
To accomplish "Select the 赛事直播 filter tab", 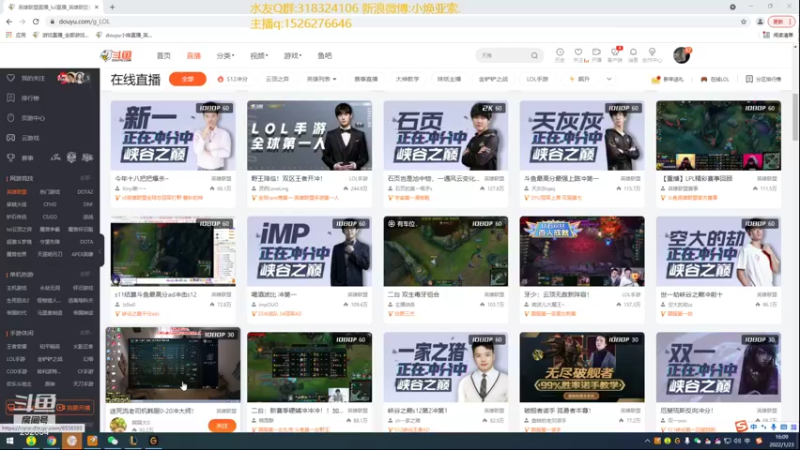I will point(366,79).
